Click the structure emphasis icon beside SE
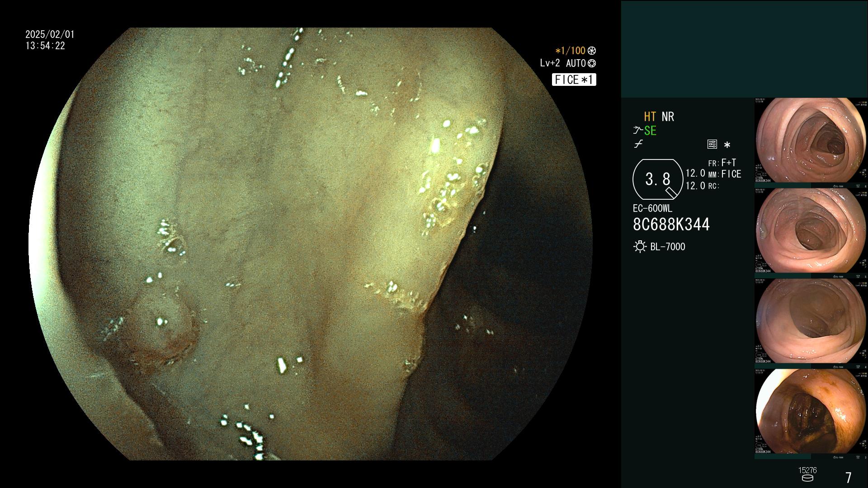Viewport: 868px width, 488px height. pyautogui.click(x=637, y=131)
